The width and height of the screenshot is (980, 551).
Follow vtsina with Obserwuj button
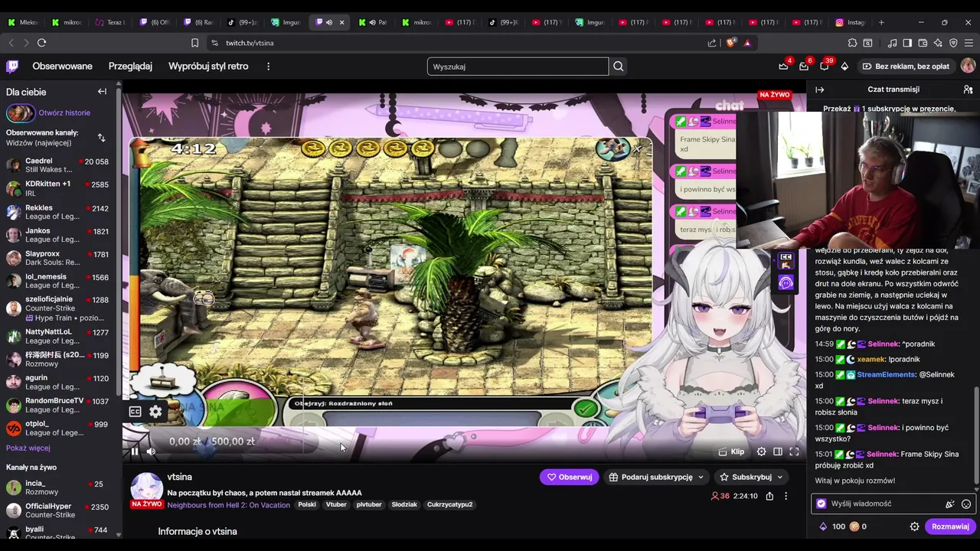click(x=570, y=477)
